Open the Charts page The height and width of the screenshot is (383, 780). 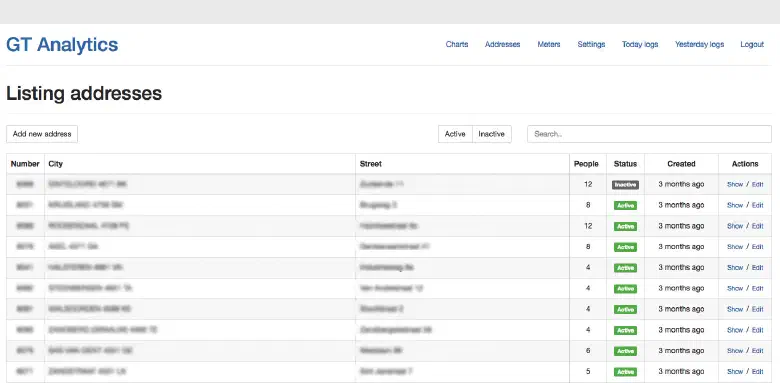pos(457,44)
